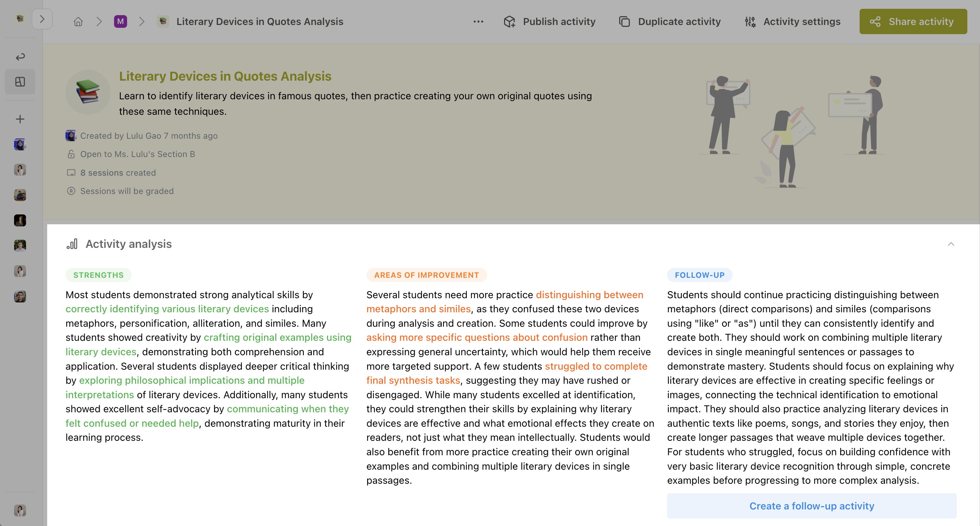Click the home breadcrumb icon
The height and width of the screenshot is (526, 980).
[78, 22]
